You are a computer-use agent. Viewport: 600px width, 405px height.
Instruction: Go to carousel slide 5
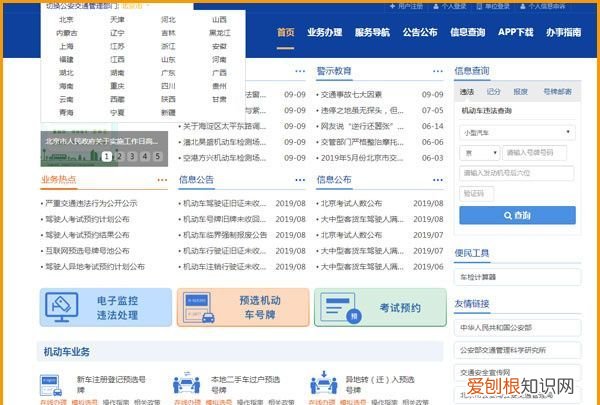tap(157, 156)
